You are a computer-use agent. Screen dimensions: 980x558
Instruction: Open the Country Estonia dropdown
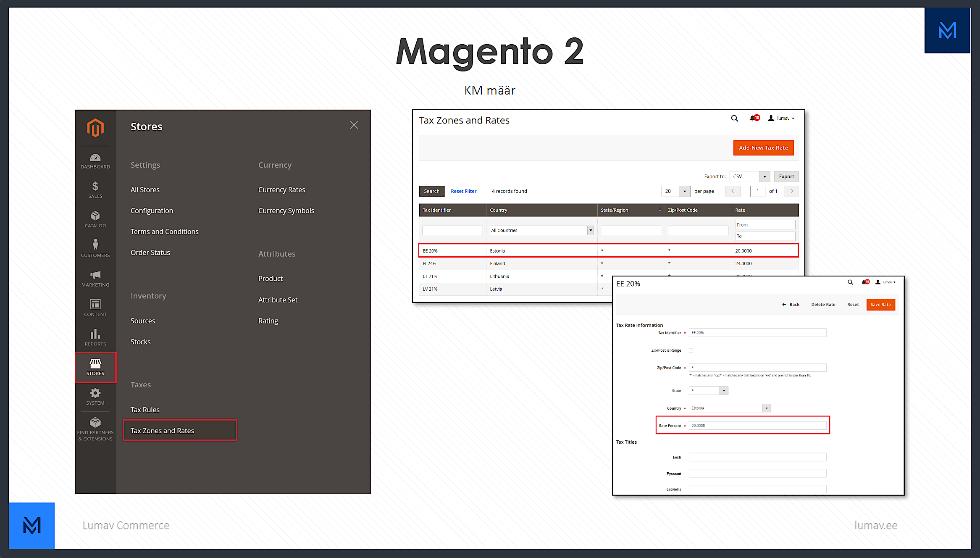730,408
